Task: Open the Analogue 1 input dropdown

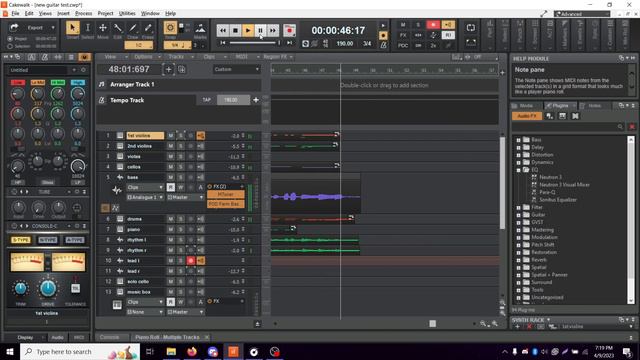Action: [144, 198]
